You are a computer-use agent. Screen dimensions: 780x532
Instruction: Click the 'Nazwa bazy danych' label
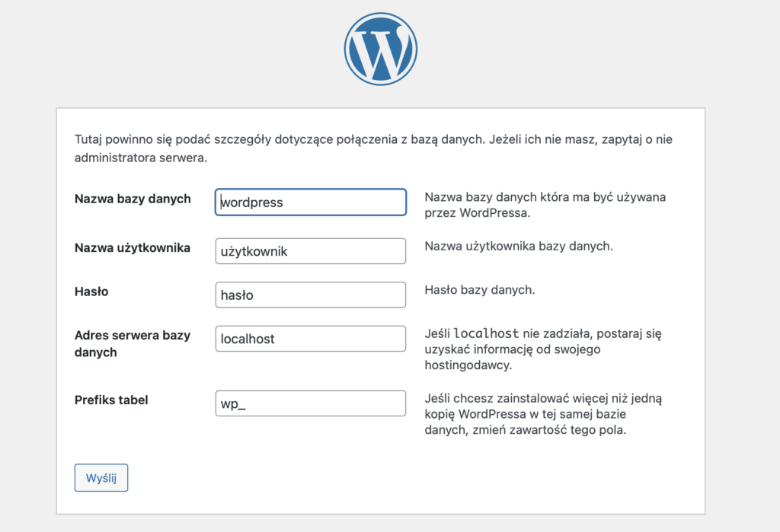(x=133, y=199)
